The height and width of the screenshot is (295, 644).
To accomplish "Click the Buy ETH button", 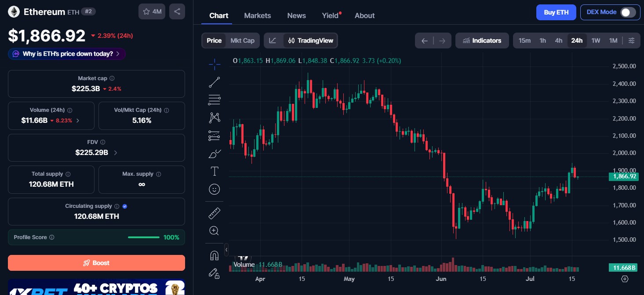I will [556, 12].
